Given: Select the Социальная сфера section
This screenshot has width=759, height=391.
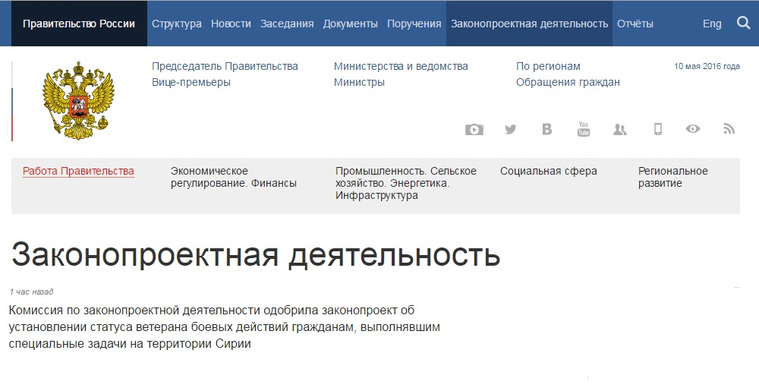Looking at the screenshot, I should point(548,171).
